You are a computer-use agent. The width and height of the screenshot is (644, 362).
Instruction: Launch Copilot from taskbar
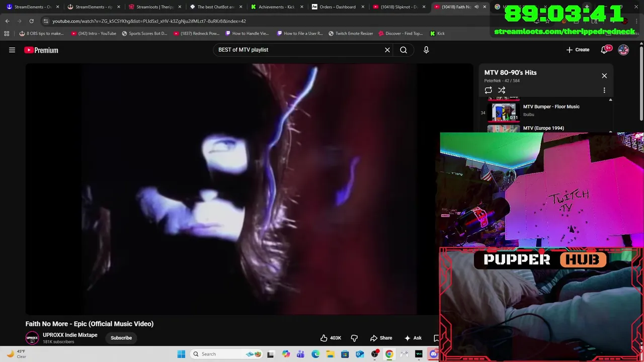pos(286,354)
